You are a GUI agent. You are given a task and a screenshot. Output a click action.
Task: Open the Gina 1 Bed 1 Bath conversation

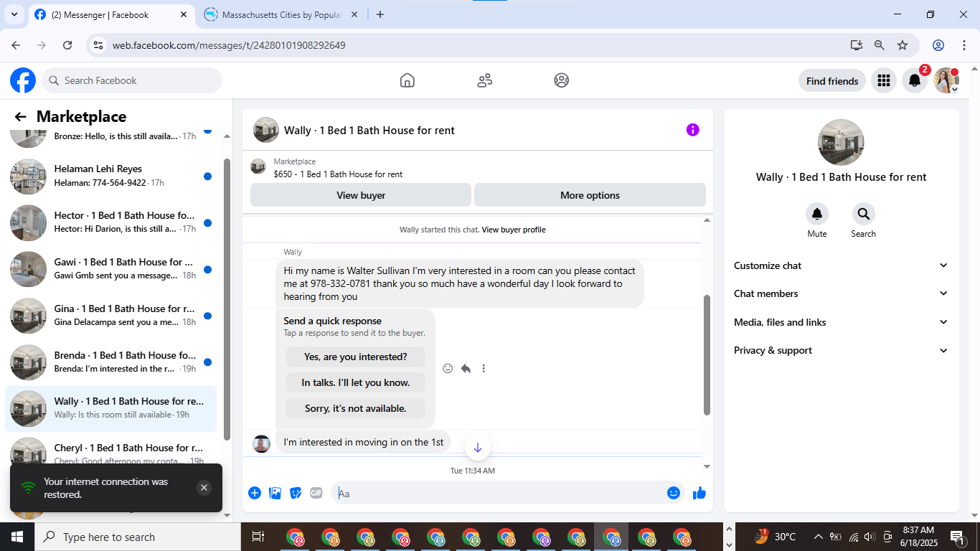click(110, 316)
